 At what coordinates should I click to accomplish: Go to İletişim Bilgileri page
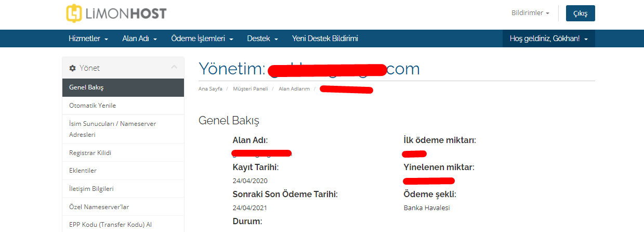coord(123,189)
